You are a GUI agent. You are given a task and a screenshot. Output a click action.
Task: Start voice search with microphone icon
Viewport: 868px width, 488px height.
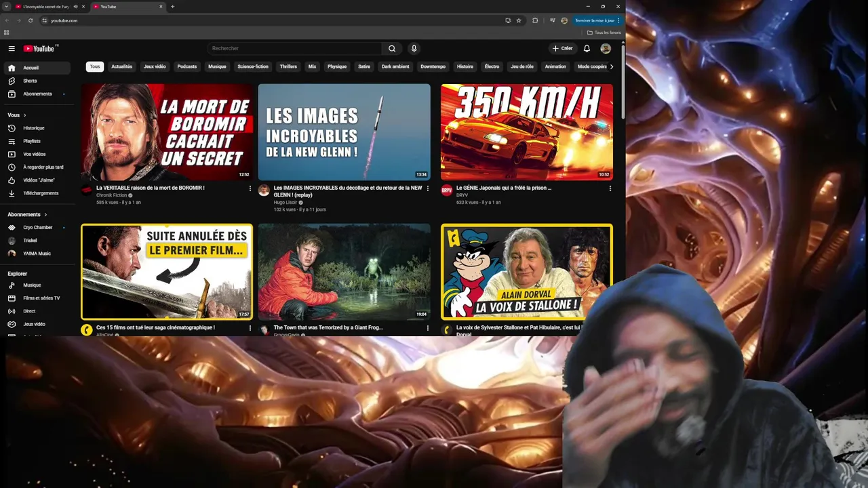[414, 48]
